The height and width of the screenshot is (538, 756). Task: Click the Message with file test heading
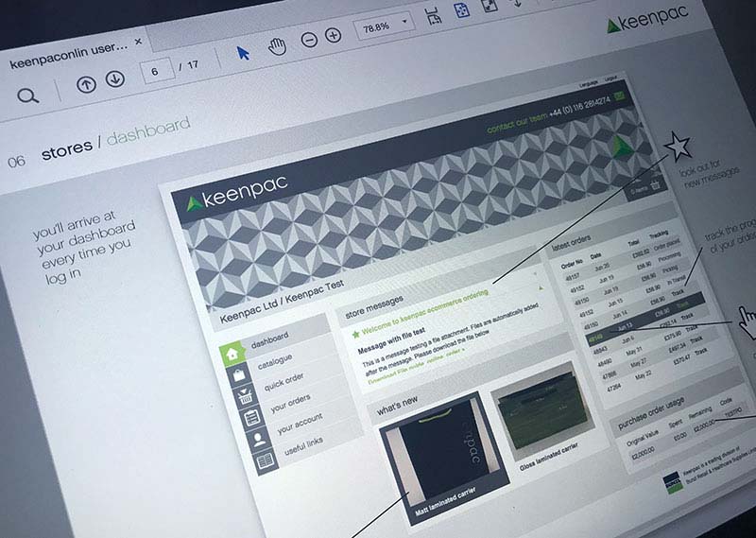click(x=391, y=340)
